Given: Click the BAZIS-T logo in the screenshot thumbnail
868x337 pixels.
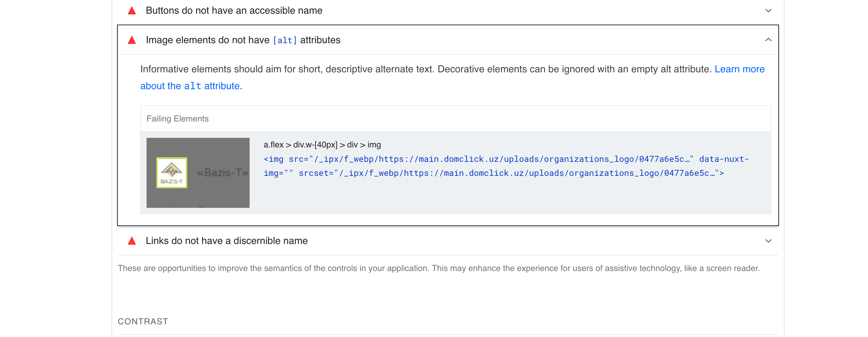Looking at the screenshot, I should [172, 173].
